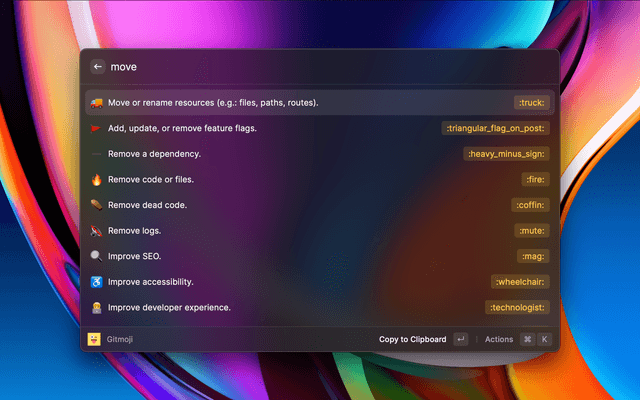Viewport: 640px width, 400px height.
Task: Select 'Remove a dependency' result
Action: click(x=155, y=154)
